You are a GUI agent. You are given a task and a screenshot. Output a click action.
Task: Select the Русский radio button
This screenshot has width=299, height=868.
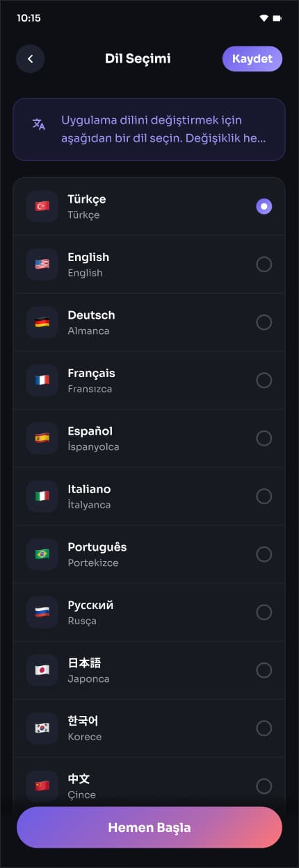264,612
